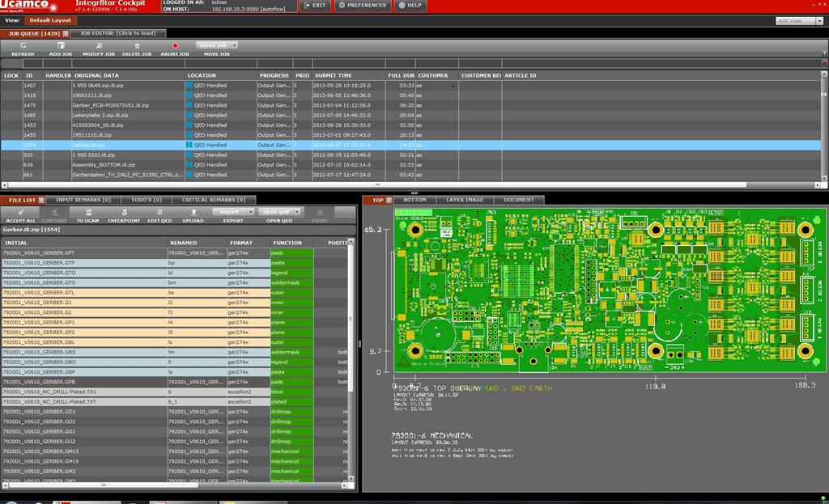Click the Delete Job trash icon
Image resolution: width=829 pixels, height=504 pixels.
pos(136,46)
